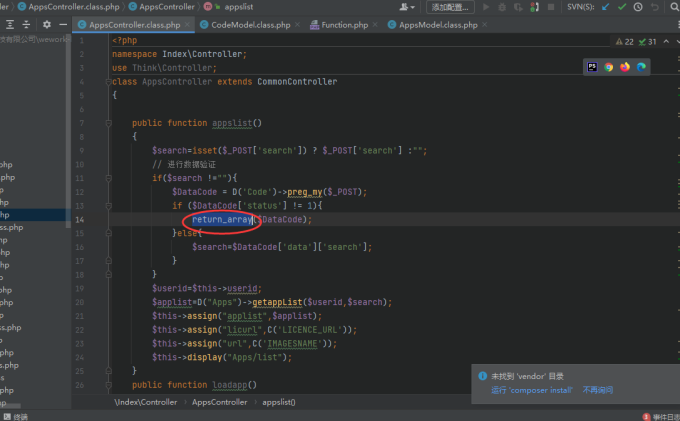
Task: Click the Run play icon
Action: (x=486, y=7)
